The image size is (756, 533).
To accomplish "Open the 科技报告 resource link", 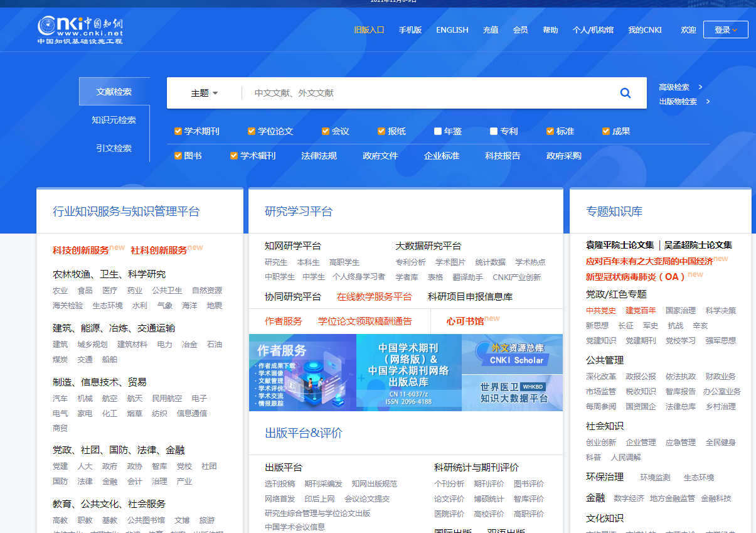I will pos(503,156).
